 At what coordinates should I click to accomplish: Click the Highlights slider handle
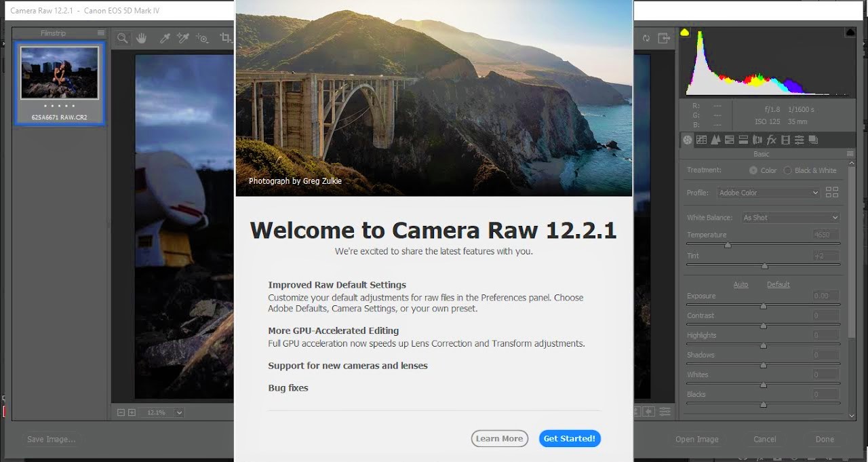(763, 345)
